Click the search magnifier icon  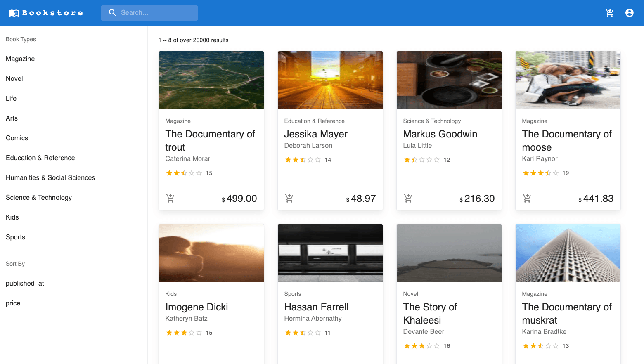(112, 13)
